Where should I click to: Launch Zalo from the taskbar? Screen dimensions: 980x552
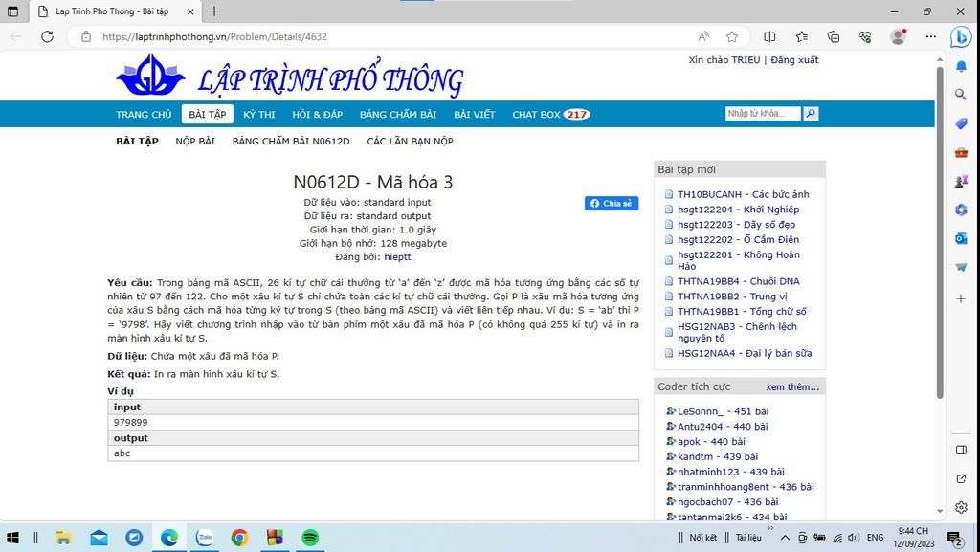205,538
